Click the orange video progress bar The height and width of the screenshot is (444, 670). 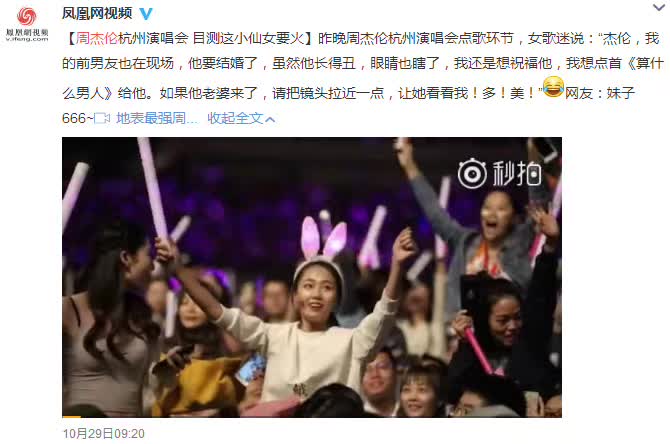click(x=71, y=416)
